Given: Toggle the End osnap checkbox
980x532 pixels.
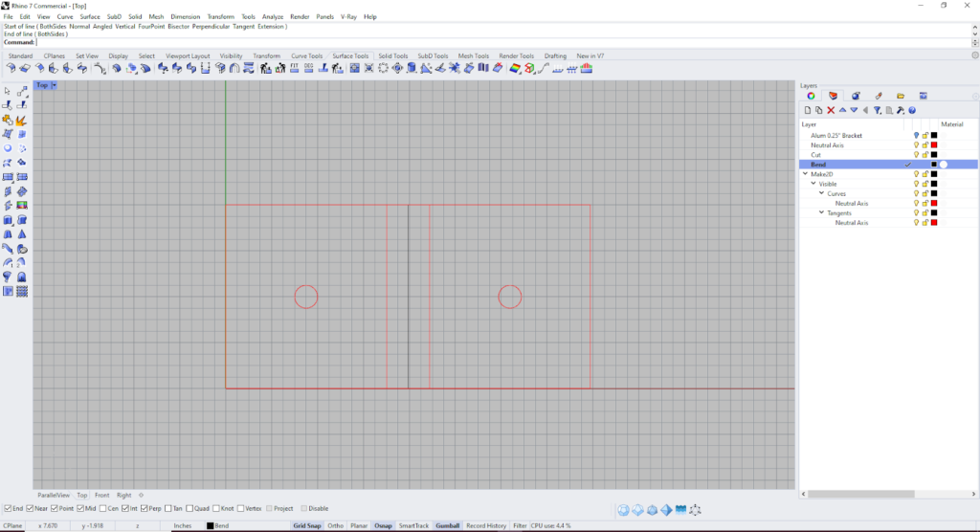Looking at the screenshot, I should pos(9,508).
